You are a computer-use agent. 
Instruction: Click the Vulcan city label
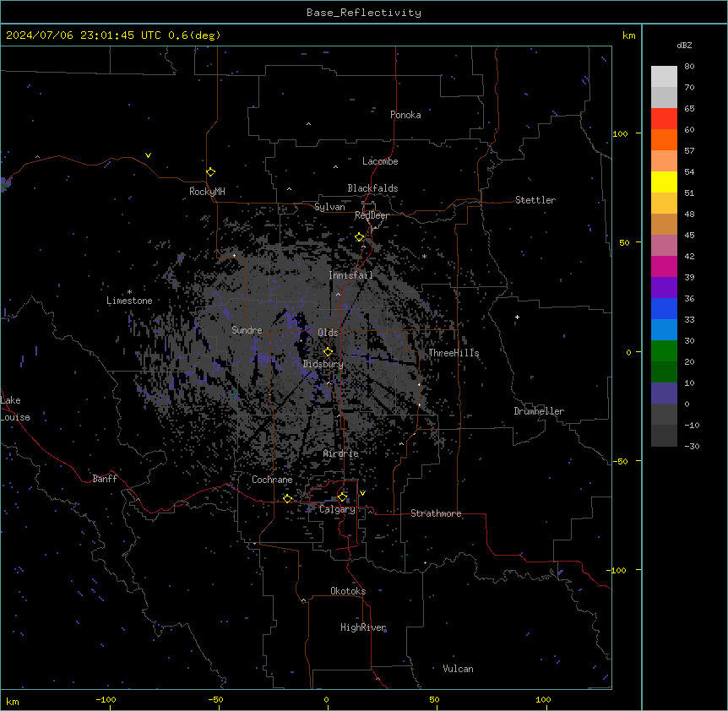[x=459, y=669]
